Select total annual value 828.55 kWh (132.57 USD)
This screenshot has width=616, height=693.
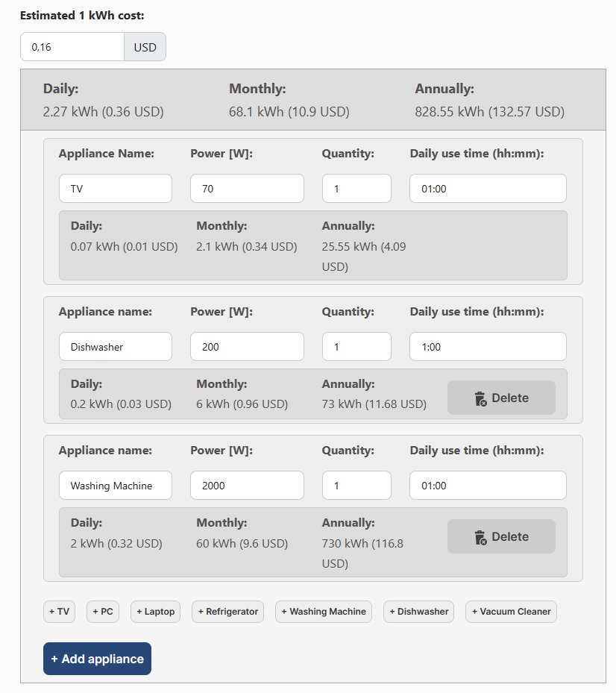(x=490, y=112)
